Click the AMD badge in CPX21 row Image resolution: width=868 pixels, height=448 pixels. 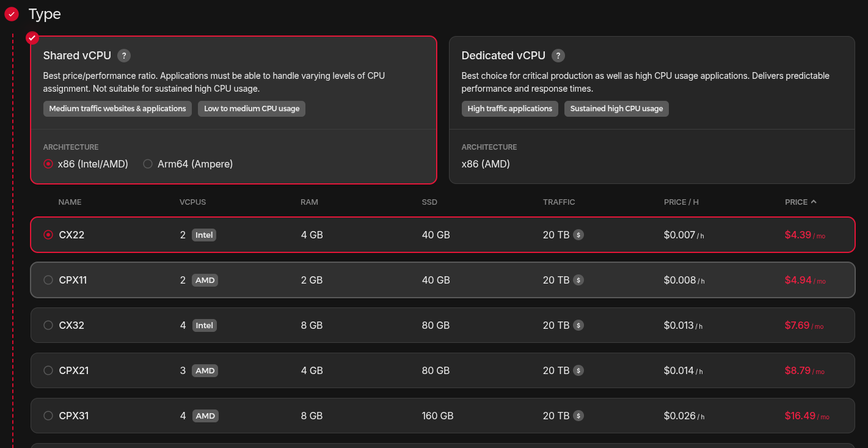pos(205,370)
